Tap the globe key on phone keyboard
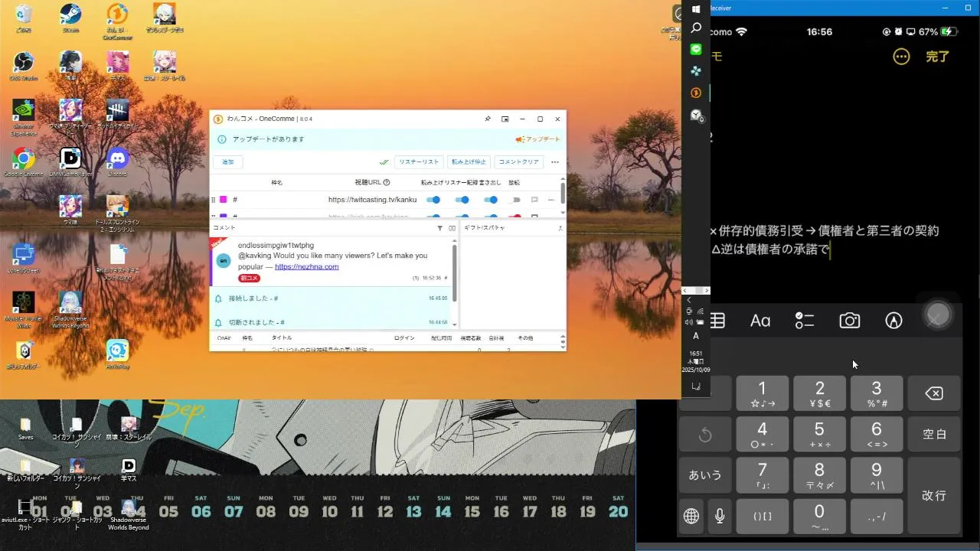Viewport: 980px width, 551px height. (691, 517)
